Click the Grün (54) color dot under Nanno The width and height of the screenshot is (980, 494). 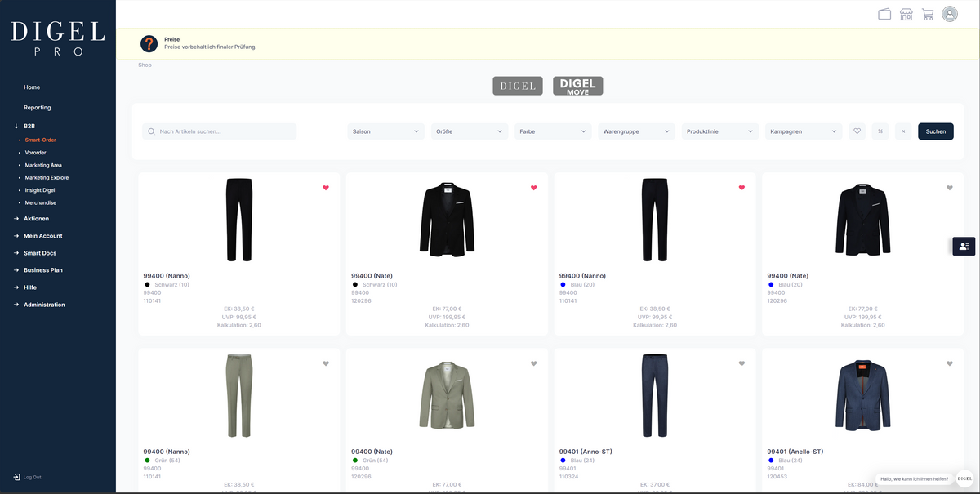[x=147, y=461]
